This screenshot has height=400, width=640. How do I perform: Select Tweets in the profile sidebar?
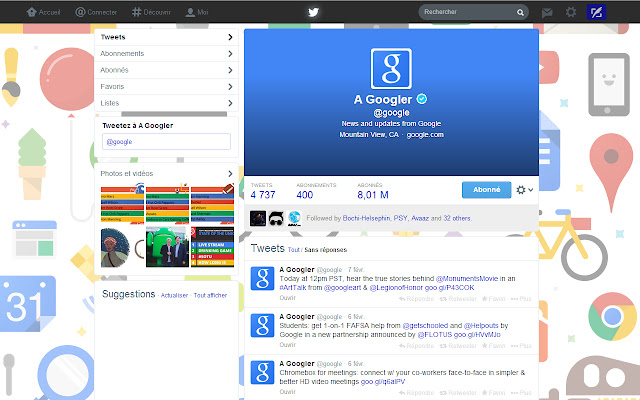[x=166, y=37]
